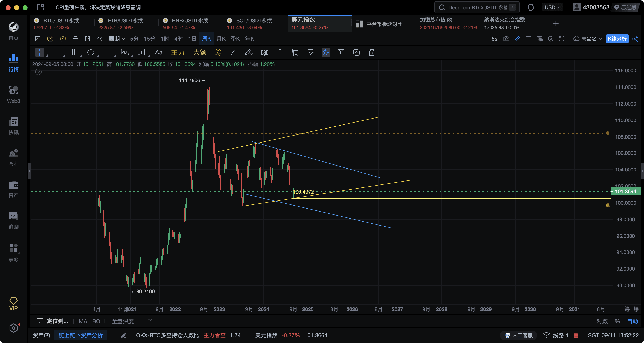This screenshot has width=644, height=343.
Task: Click the filter funnel icon
Action: pyautogui.click(x=341, y=52)
